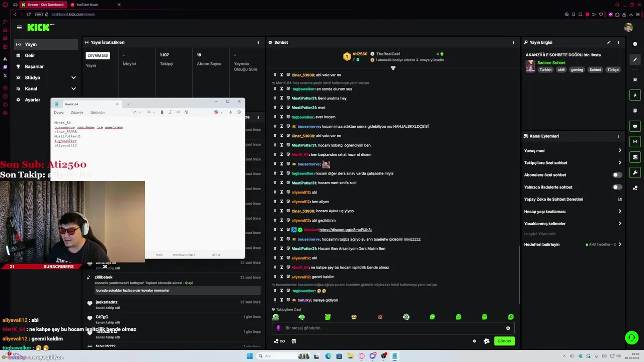Image resolution: width=644 pixels, height=362 pixels.
Task: Insert link icon in Notepad toolbar
Action: [x=178, y=112]
